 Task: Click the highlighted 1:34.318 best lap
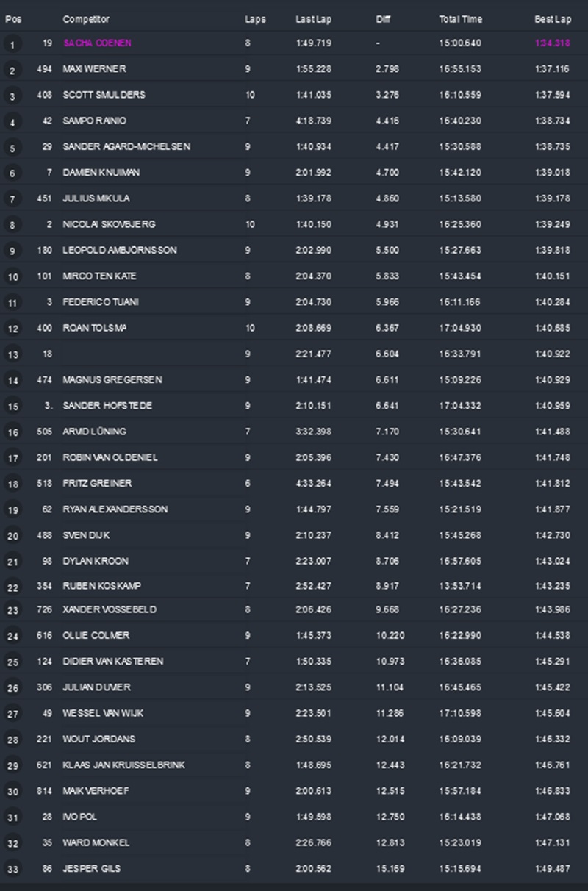pyautogui.click(x=552, y=43)
